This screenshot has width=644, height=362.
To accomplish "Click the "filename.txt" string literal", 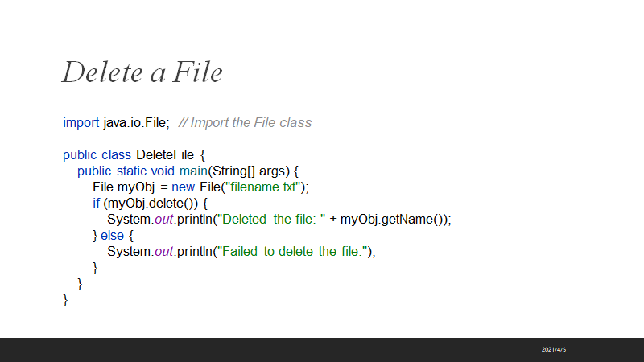I will (265, 187).
